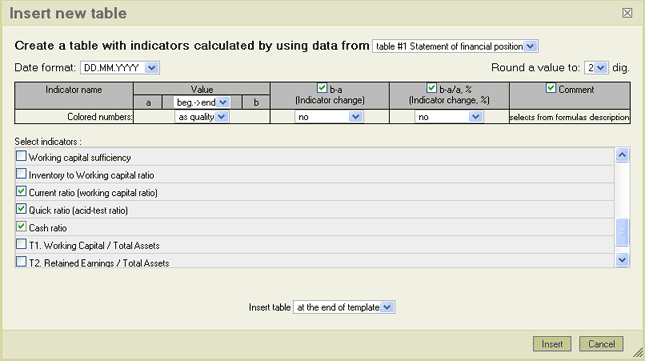Image resolution: width=645 pixels, height=361 pixels.
Task: Open the b-a/a % colored numbers dropdown
Action: tap(449, 117)
